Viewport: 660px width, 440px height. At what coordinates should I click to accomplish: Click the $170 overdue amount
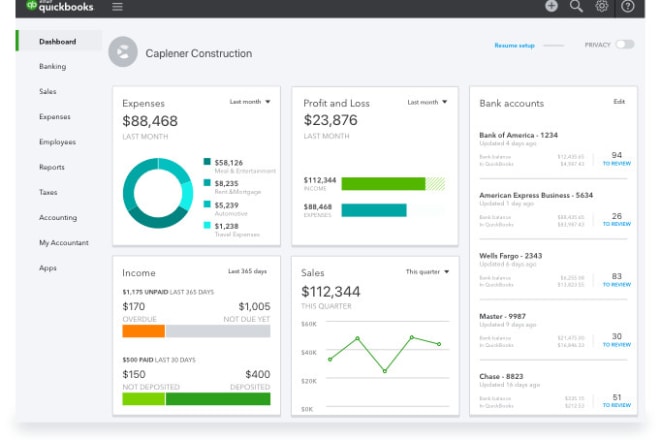pyautogui.click(x=133, y=307)
